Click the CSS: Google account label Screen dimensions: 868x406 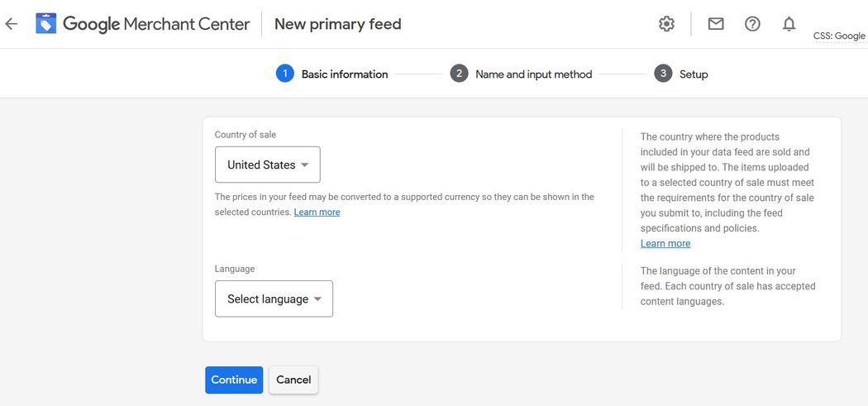(838, 36)
